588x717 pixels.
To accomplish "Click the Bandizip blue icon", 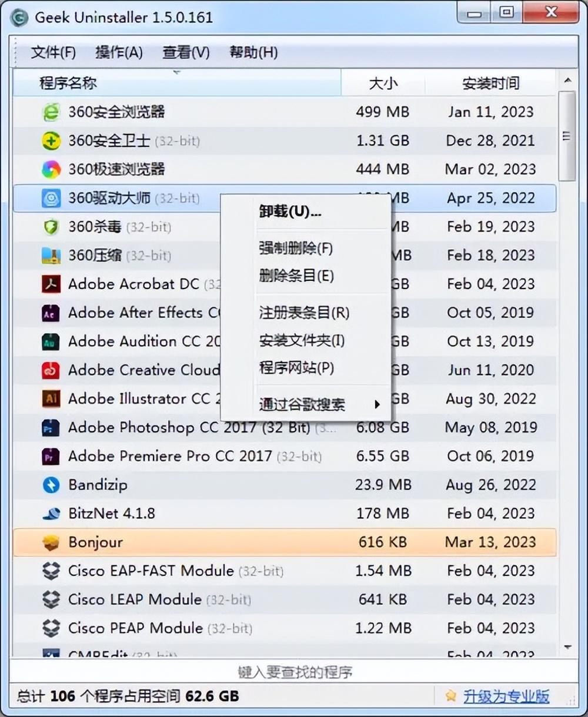I will (51, 485).
